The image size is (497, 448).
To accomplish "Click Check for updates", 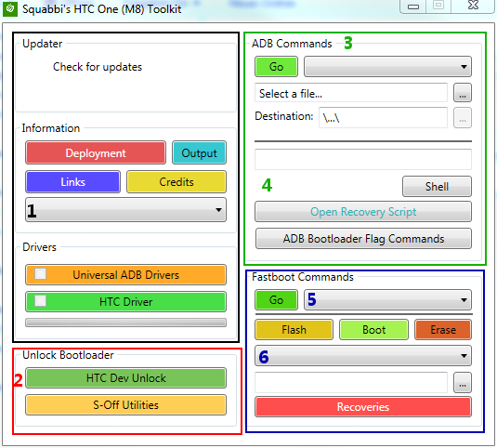I will tap(98, 67).
